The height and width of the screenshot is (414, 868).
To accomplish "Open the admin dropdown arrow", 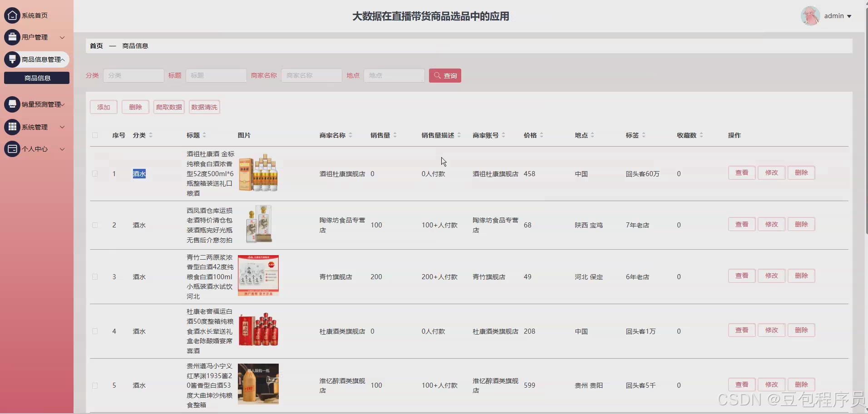I will (x=850, y=16).
